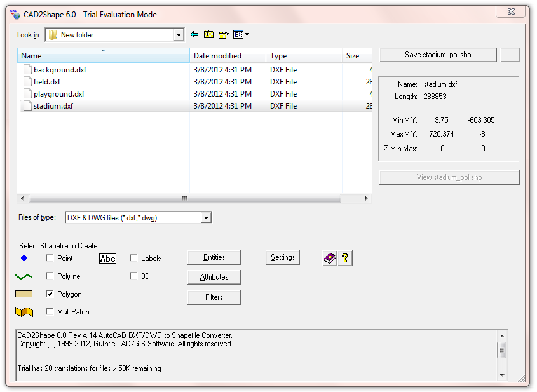The image size is (537, 392).
Task: Click the back arrow navigation icon
Action: tap(194, 34)
